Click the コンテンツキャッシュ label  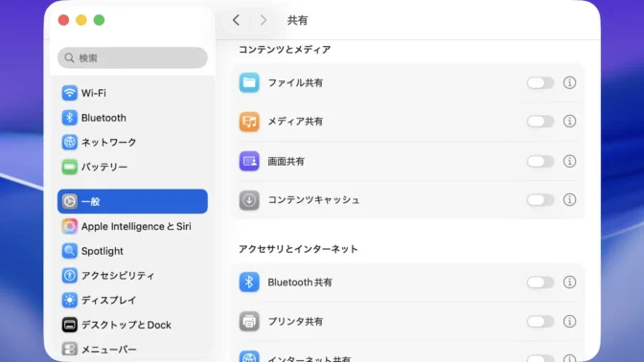pos(313,200)
